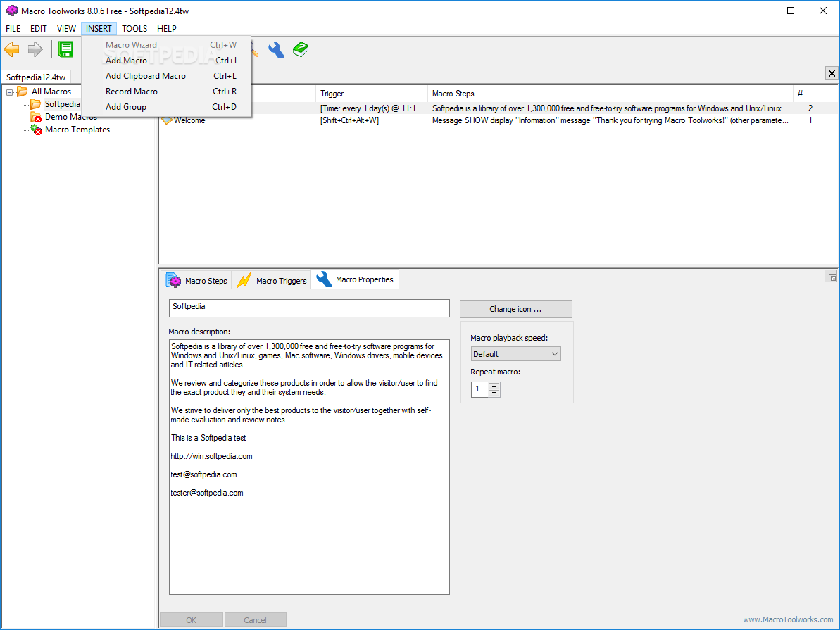Select the All Macros tree item
This screenshot has width=840, height=630.
(51, 91)
